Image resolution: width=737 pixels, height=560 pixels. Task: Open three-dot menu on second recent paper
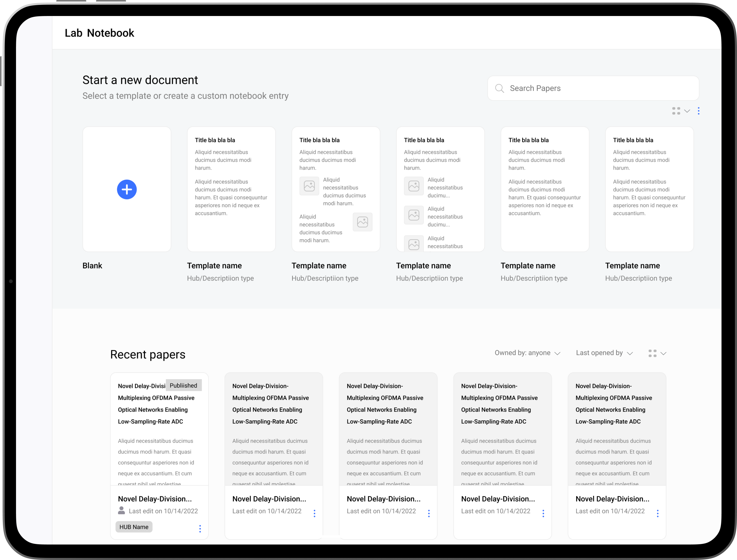point(314,513)
